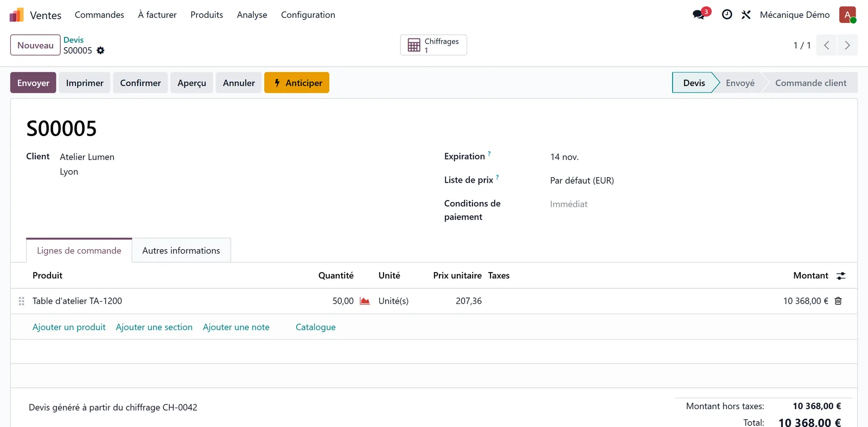This screenshot has height=427, width=868.
Task: View stock forecast icon for Table d'atelier
Action: [365, 301]
